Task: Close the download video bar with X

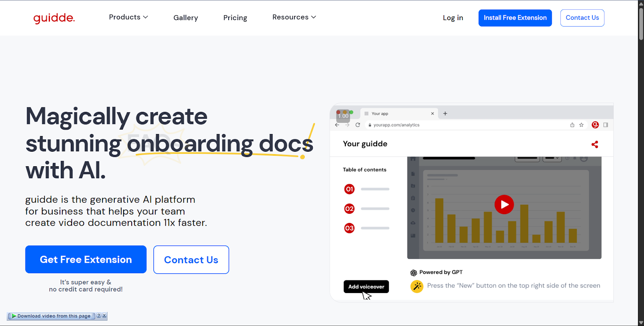Action: pos(104,316)
